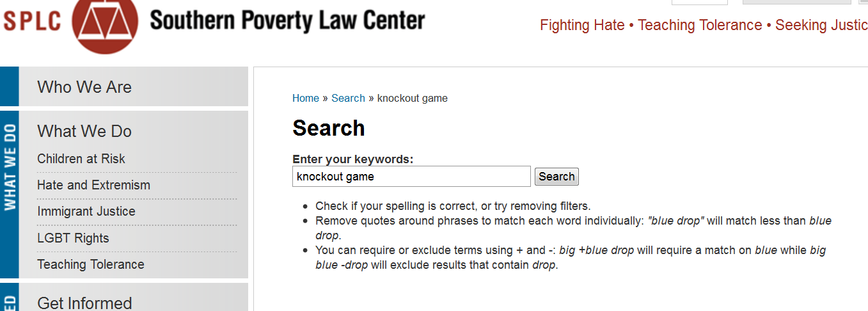The image size is (868, 311).
Task: Visit the LGBT Rights page
Action: pyautogui.click(x=73, y=238)
